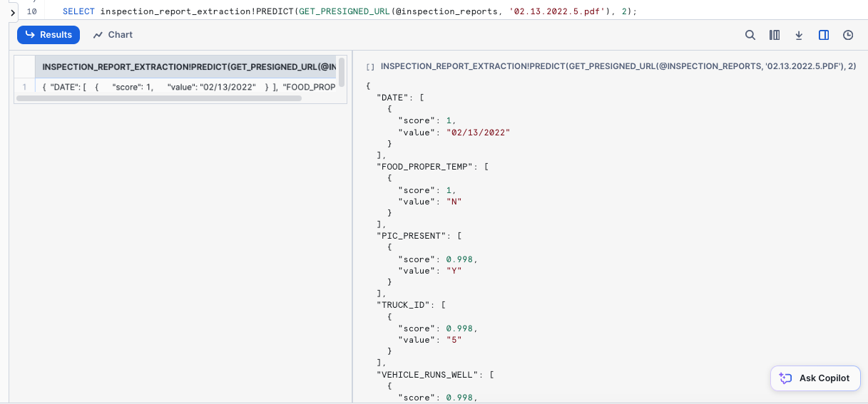
Task: Click the search results magnifier icon
Action: click(x=750, y=35)
